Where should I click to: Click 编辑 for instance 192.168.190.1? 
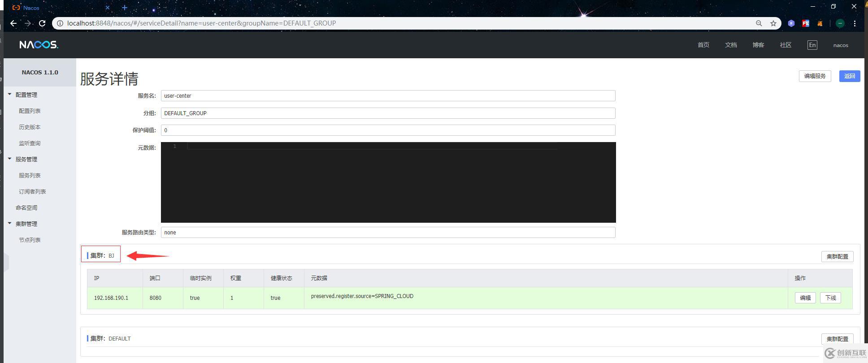805,298
